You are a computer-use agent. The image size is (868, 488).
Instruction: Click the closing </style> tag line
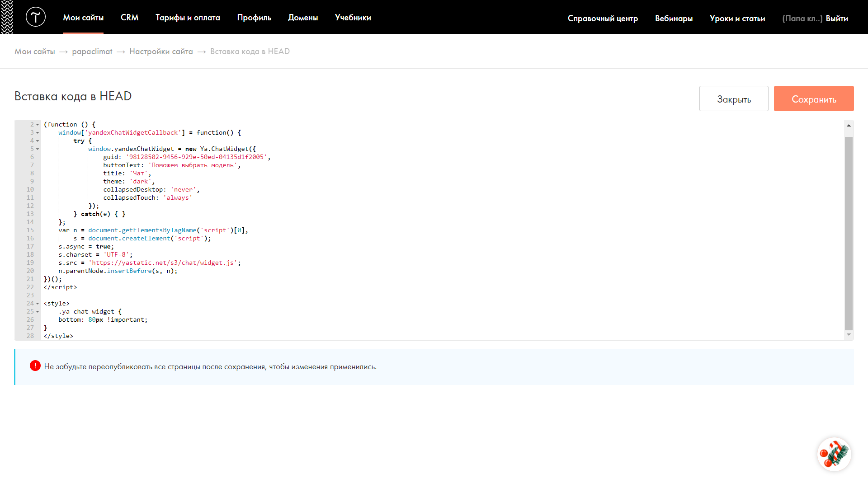[x=58, y=336]
